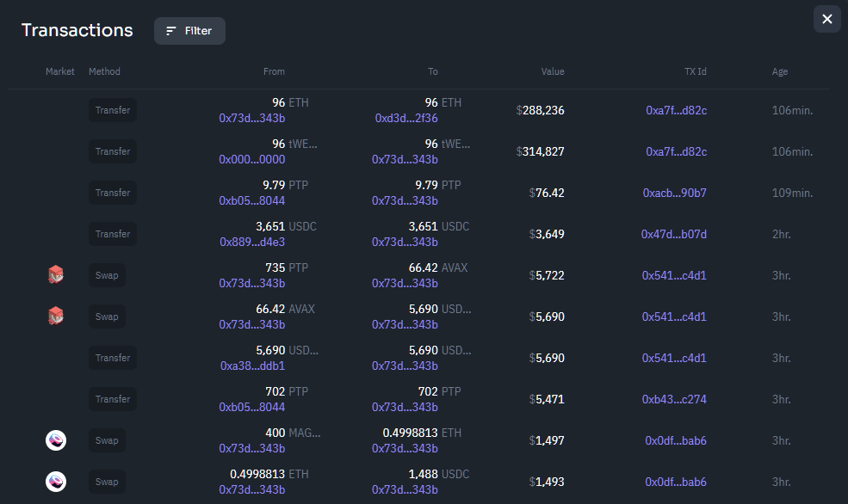The image size is (848, 504).
Task: Click the Method column header
Action: [104, 71]
